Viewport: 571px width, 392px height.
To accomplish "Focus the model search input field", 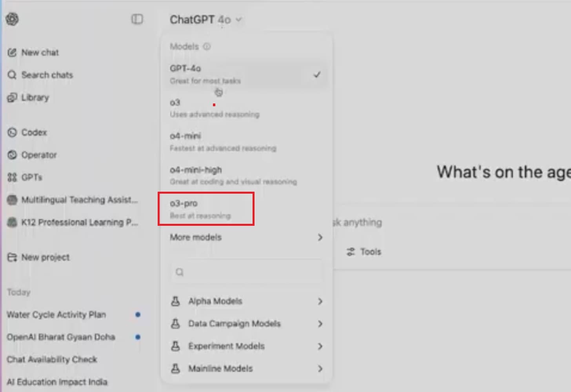I will pyautogui.click(x=247, y=272).
